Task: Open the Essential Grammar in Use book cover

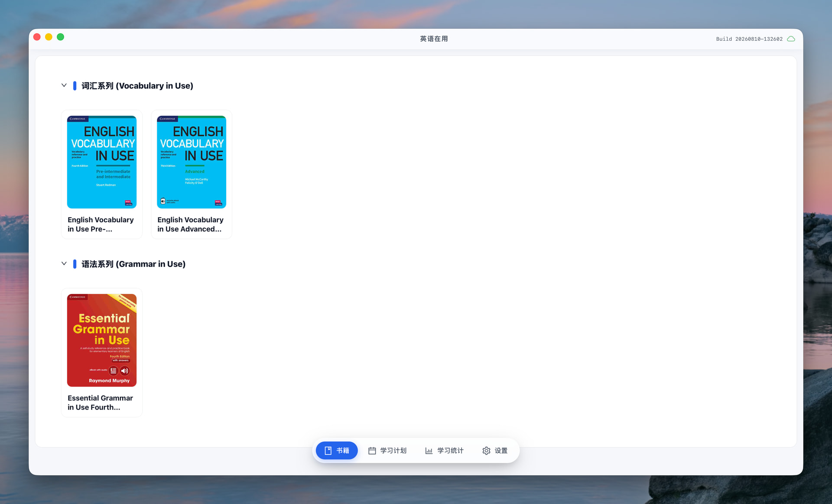Action: point(102,340)
